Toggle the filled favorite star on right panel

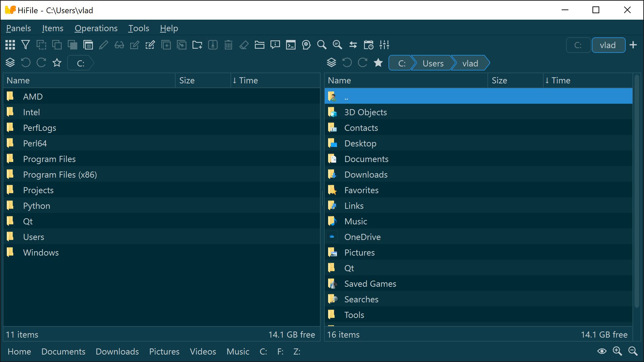378,63
